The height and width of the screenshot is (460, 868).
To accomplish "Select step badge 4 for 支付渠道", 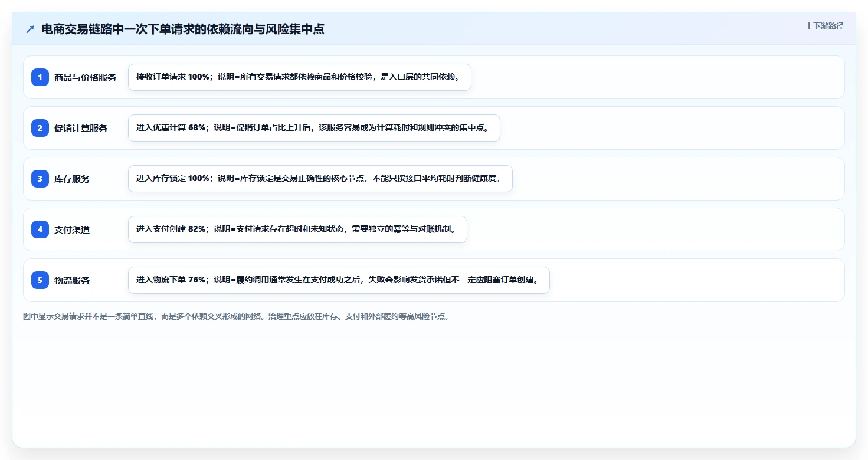I will coord(40,229).
